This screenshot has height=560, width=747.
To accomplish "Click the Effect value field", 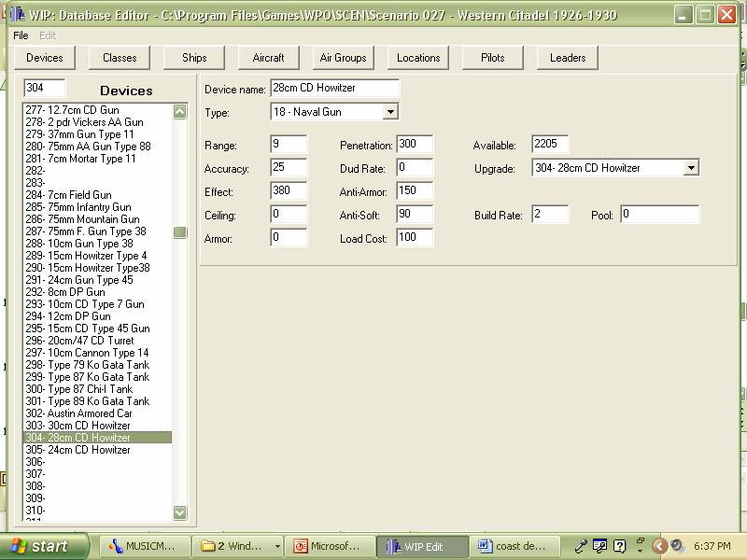I will (289, 190).
